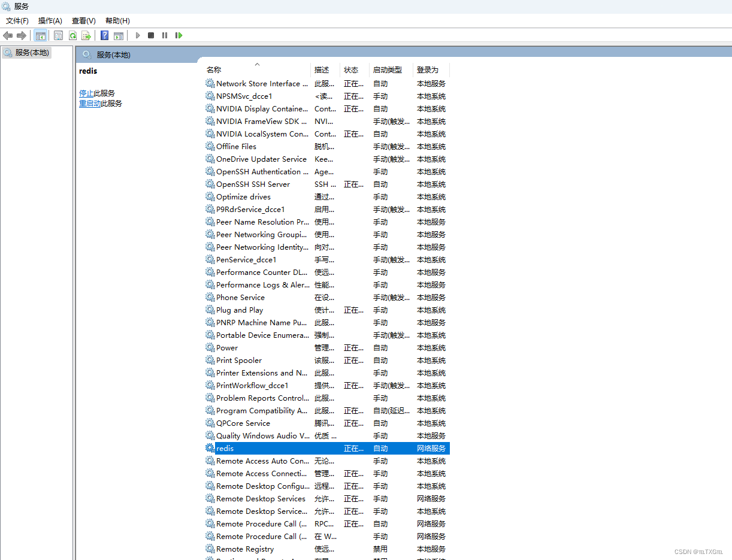
Task: Select OpenSSH Authentication Agent row
Action: [x=327, y=171]
